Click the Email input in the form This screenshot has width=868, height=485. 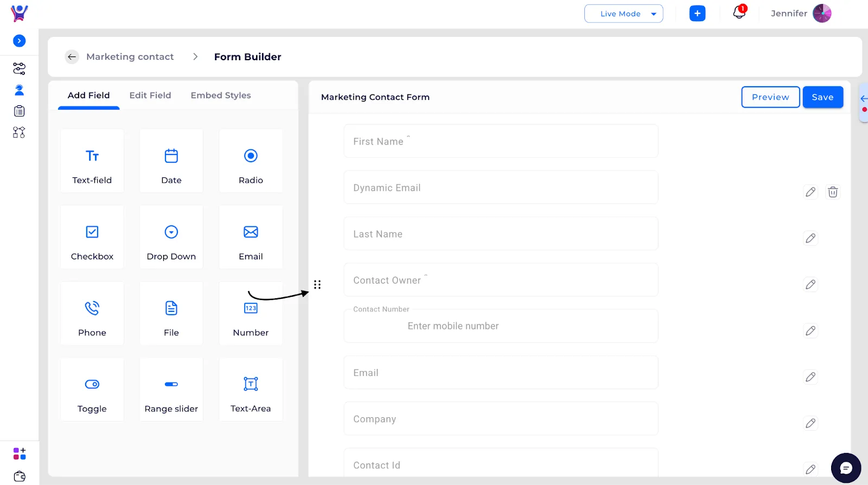click(501, 373)
